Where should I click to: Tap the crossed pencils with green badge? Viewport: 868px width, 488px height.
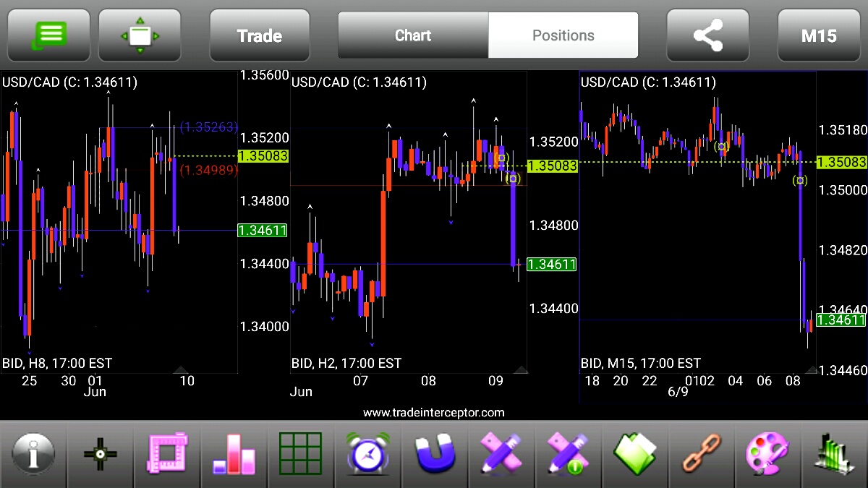tap(569, 455)
